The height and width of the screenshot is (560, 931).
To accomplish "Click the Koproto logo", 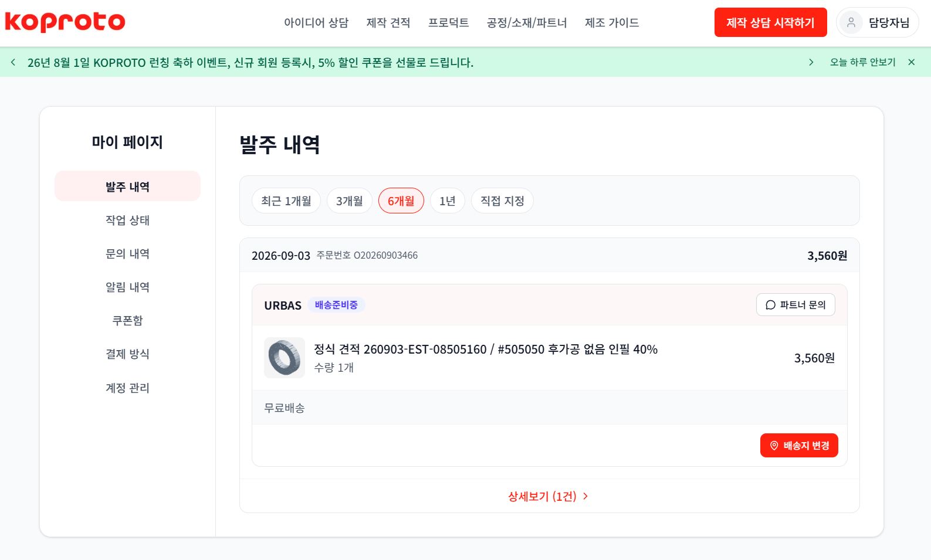I will [x=65, y=22].
